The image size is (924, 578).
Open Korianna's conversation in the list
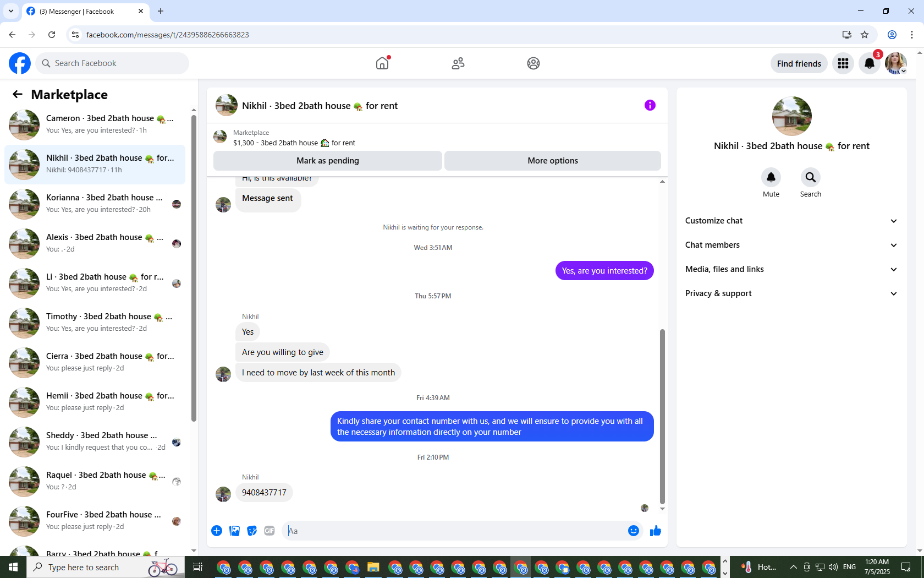(x=95, y=204)
